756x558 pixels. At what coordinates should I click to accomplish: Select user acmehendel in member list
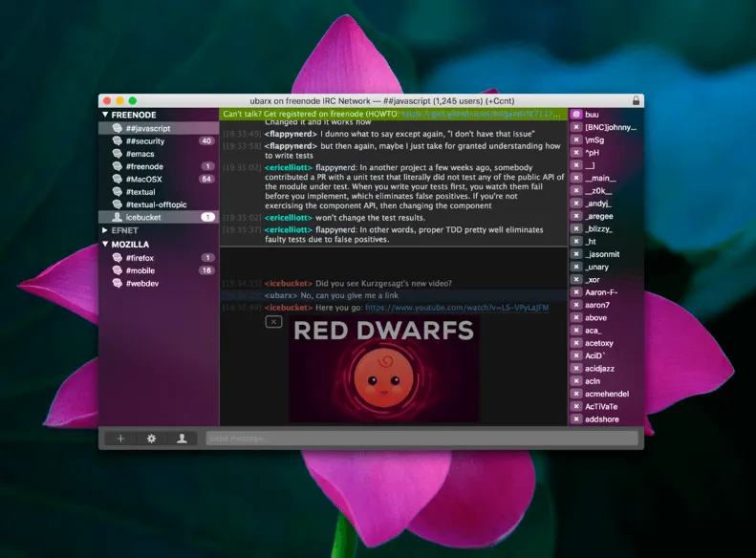point(607,394)
